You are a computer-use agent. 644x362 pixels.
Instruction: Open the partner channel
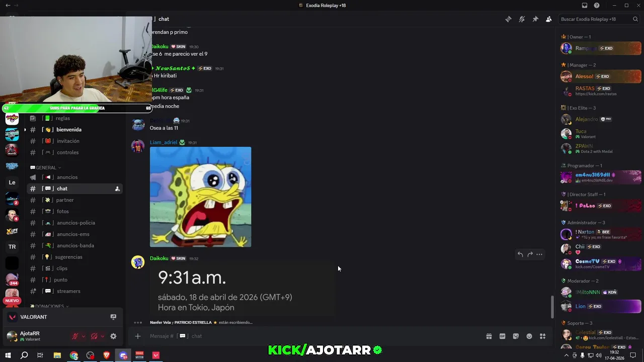pyautogui.click(x=74, y=200)
